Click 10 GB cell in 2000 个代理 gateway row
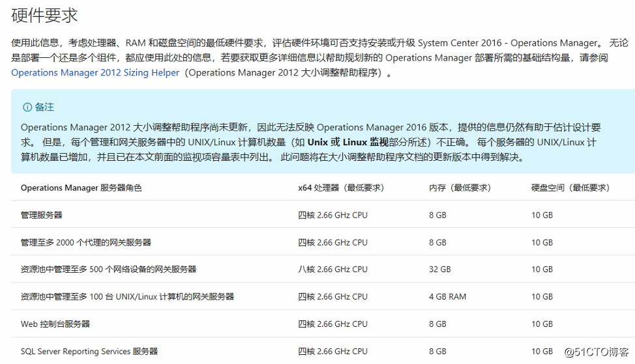The image size is (635, 364). click(542, 243)
